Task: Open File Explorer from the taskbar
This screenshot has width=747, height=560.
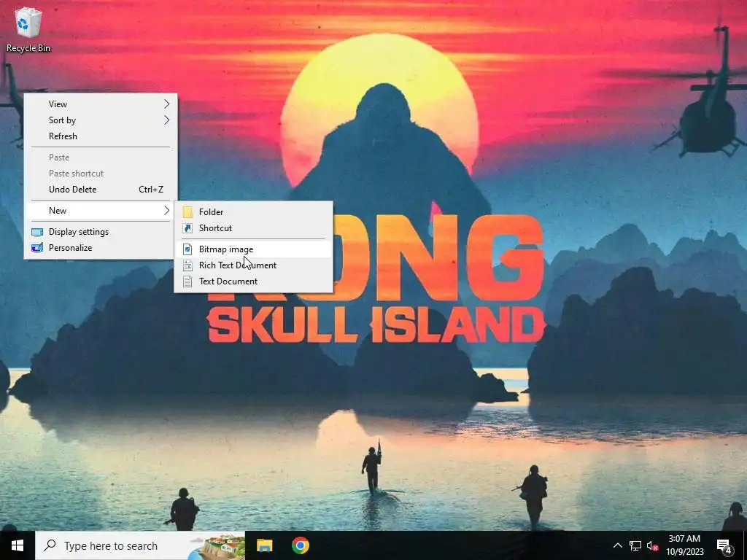Action: pos(264,545)
